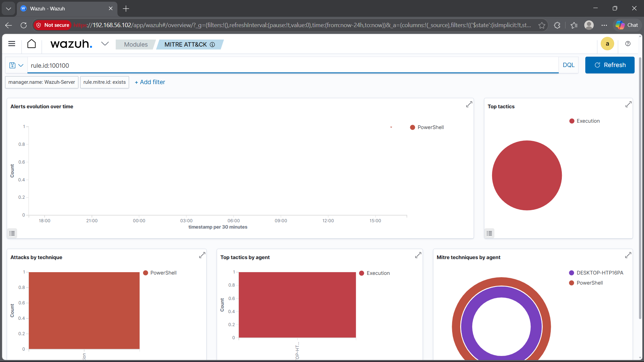644x362 pixels.
Task: Open Copilot Chat button
Action: pyautogui.click(x=627, y=25)
